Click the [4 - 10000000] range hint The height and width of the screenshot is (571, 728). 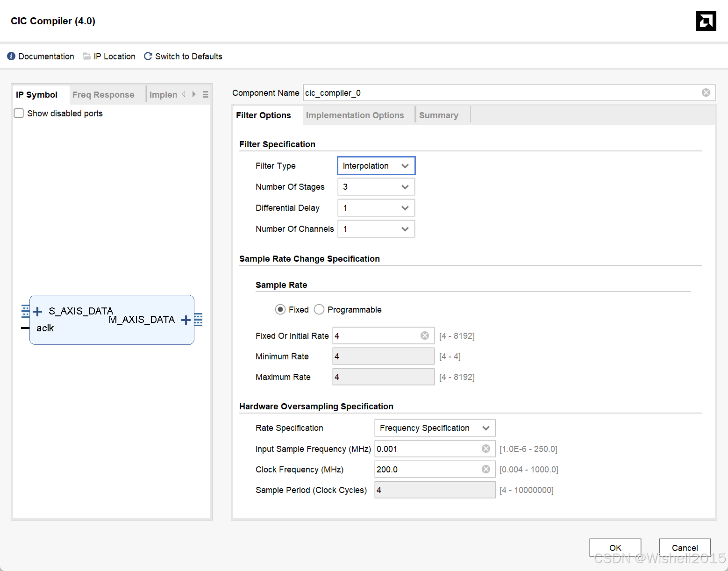click(x=526, y=490)
